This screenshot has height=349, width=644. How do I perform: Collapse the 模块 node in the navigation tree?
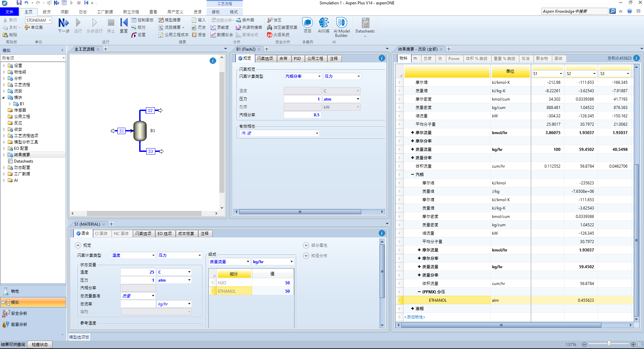(4, 98)
